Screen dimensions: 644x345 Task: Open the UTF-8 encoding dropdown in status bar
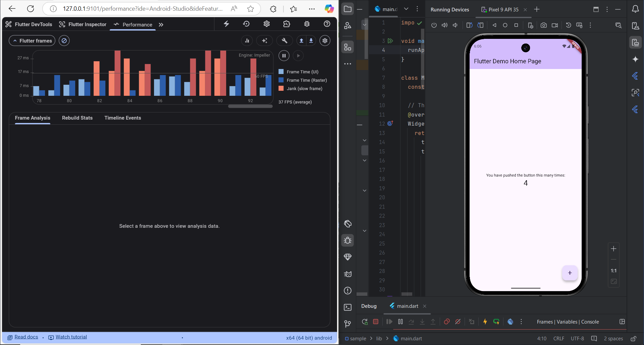point(577,339)
